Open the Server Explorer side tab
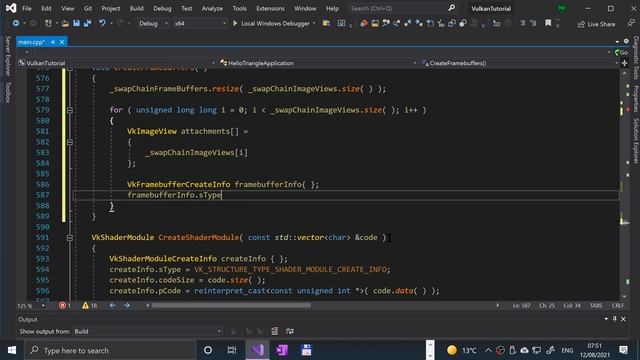Viewport: 640px width, 360px height. click(8, 56)
